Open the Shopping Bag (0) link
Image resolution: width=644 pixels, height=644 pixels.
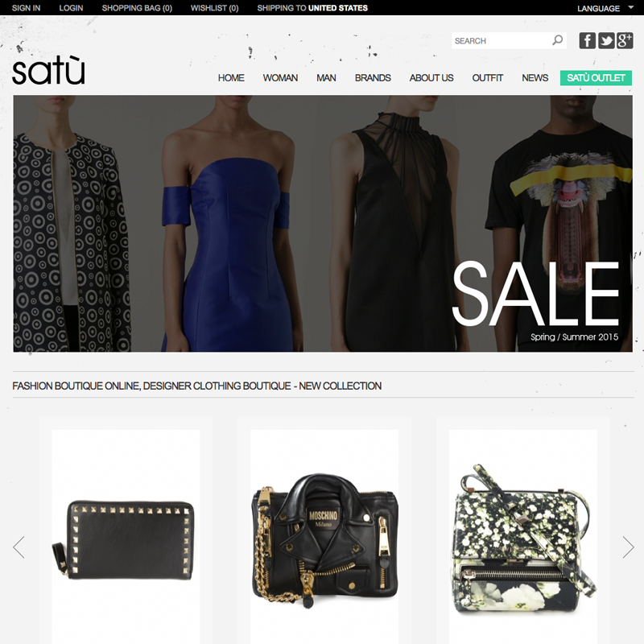tap(137, 8)
